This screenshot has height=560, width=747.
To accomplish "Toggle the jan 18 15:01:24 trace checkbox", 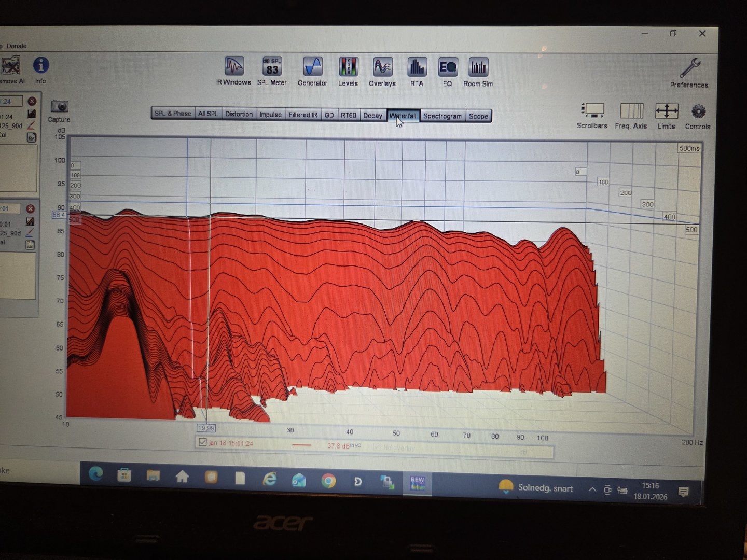I will tap(203, 442).
